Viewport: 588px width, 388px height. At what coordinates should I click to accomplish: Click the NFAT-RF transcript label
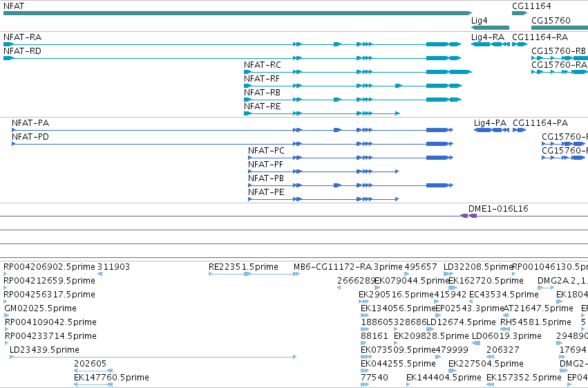coord(262,79)
